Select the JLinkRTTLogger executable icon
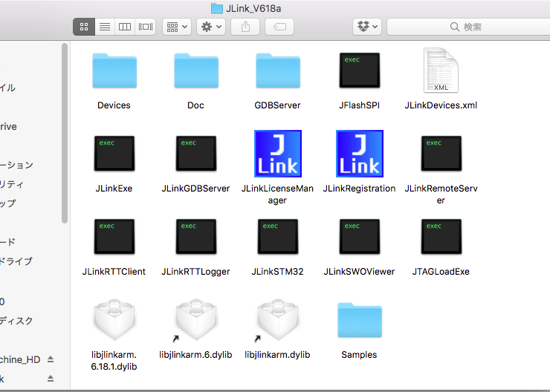Screen dimensions: 550x392 point(196,236)
